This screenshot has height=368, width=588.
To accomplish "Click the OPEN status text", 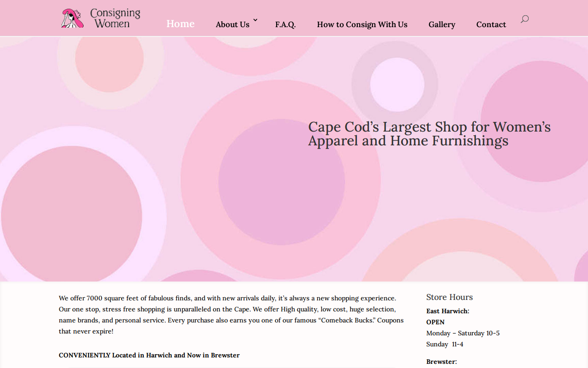I will click(x=435, y=322).
